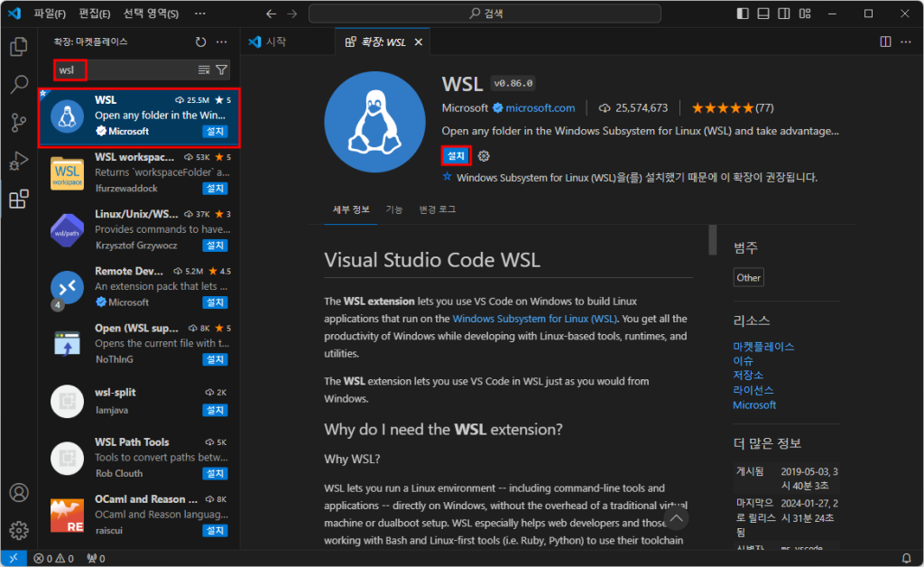Click the large WSL penguin logo

(x=374, y=122)
